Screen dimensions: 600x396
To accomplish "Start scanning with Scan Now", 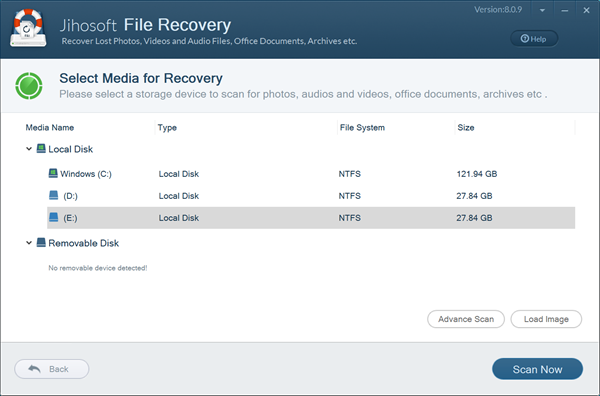I will click(x=537, y=369).
